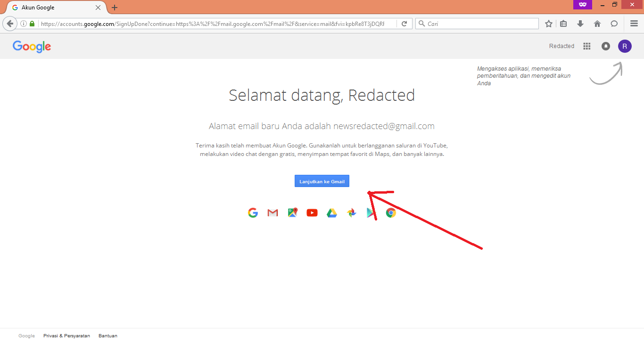
Task: Bookmark this page with the star icon
Action: [548, 24]
